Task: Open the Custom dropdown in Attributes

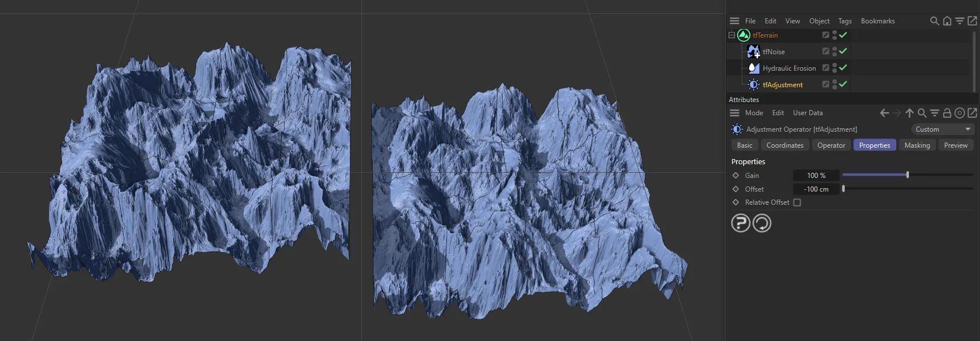Action: [942, 129]
